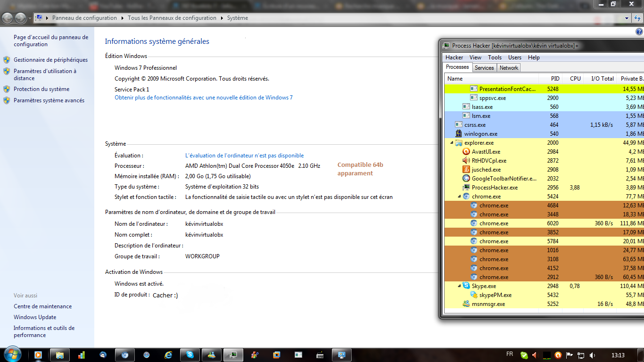
Task: Open the Help menu in Process Hacker
Action: (534, 58)
